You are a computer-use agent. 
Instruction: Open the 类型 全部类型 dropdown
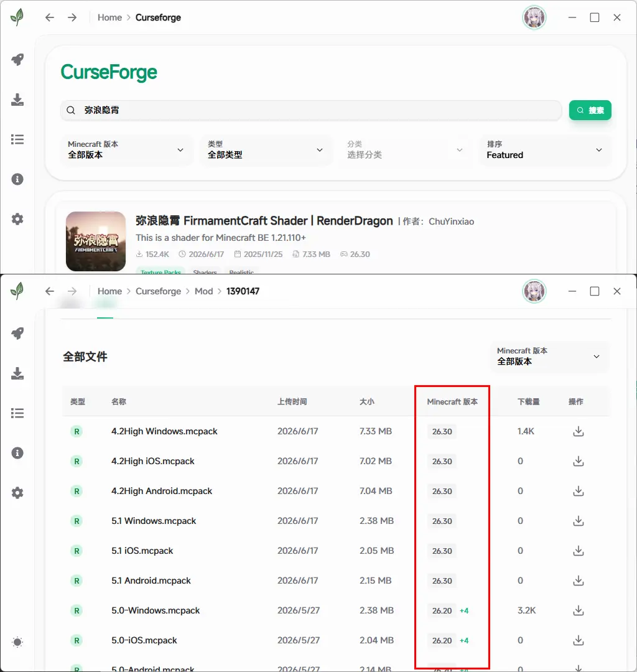tap(266, 150)
